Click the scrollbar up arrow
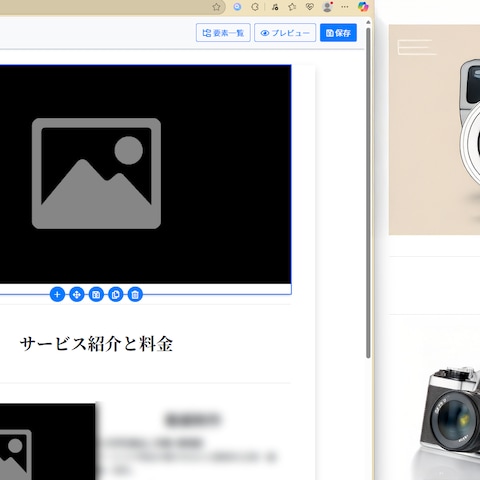 point(368,23)
